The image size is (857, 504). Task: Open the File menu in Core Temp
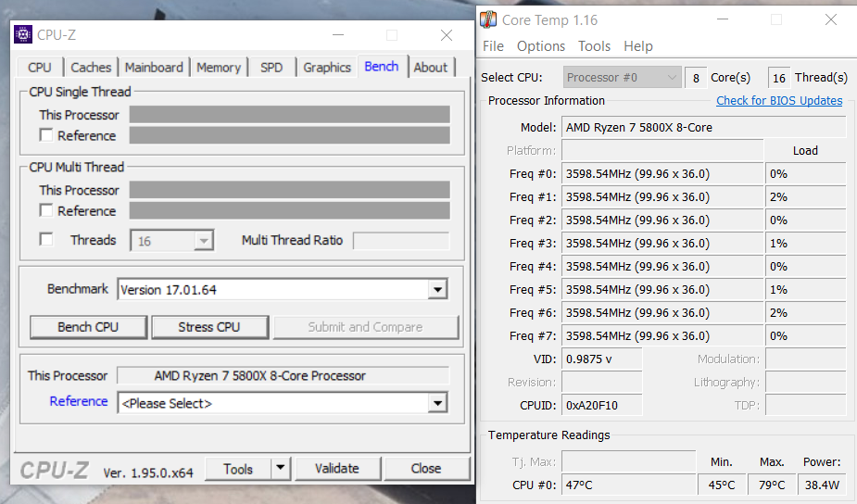coord(493,46)
